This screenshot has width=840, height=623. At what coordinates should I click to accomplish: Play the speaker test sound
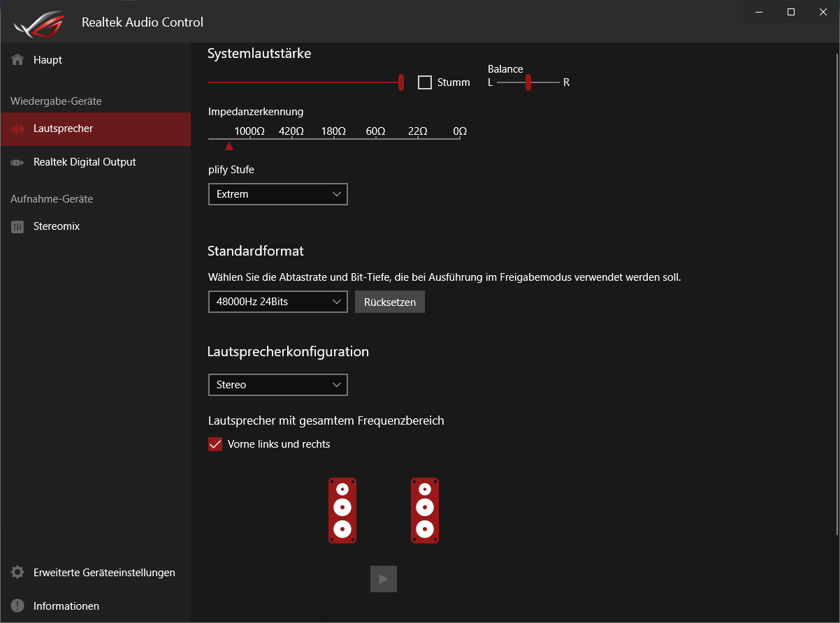point(384,579)
